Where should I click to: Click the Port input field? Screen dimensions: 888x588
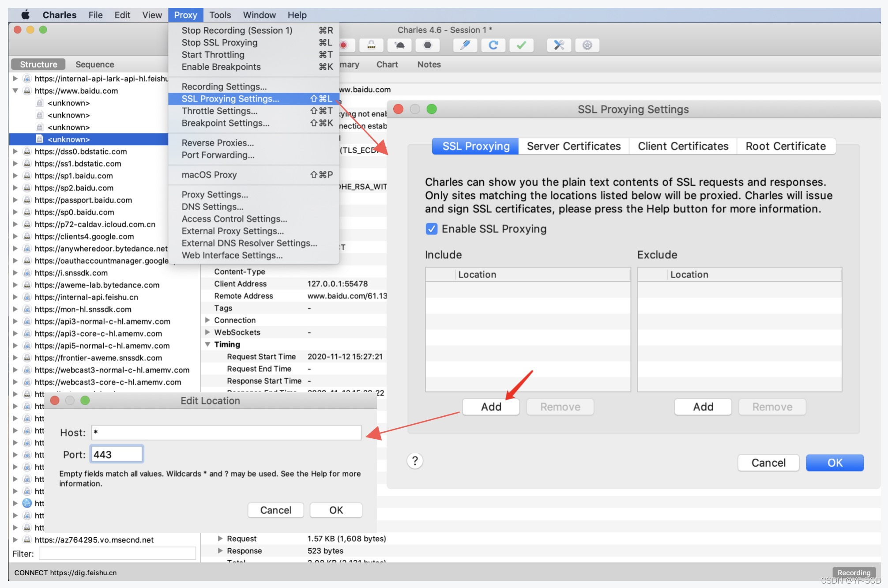pos(117,454)
